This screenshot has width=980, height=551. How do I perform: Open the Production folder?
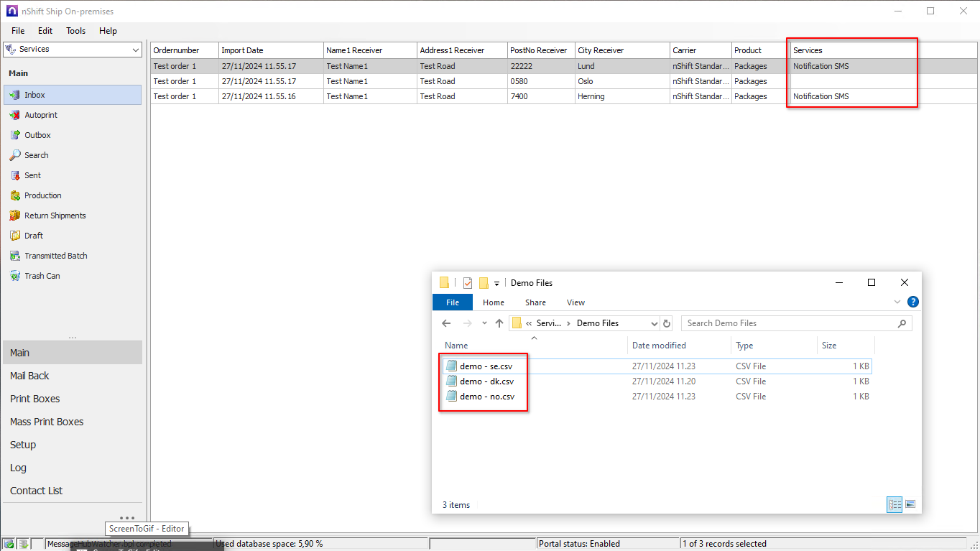click(x=42, y=195)
